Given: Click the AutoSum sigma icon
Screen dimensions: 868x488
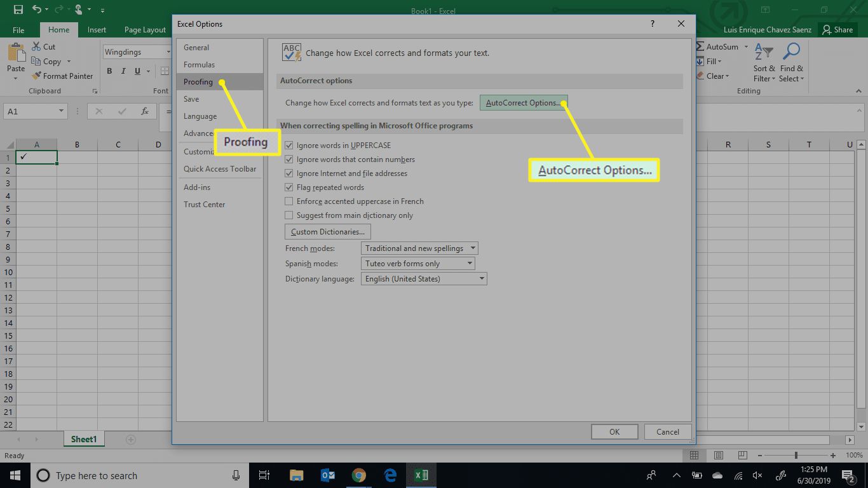Looking at the screenshot, I should click(x=700, y=47).
